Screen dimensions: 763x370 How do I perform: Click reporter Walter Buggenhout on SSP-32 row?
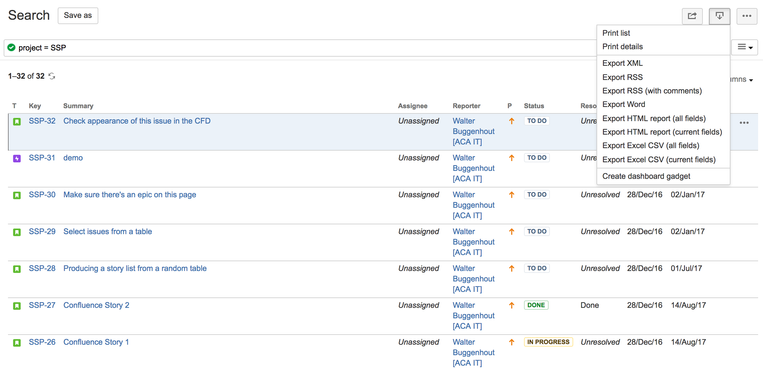[473, 131]
